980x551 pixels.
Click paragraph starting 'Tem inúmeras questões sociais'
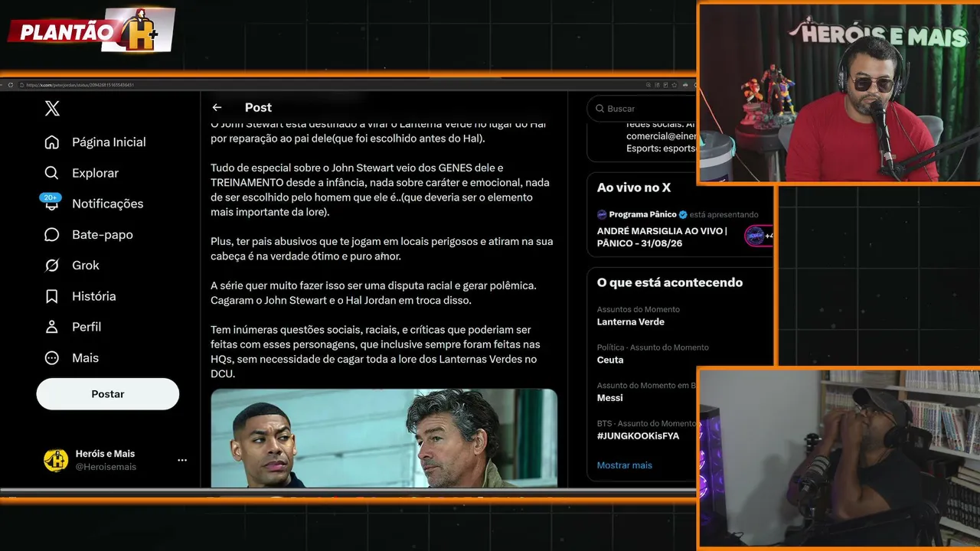[375, 352]
